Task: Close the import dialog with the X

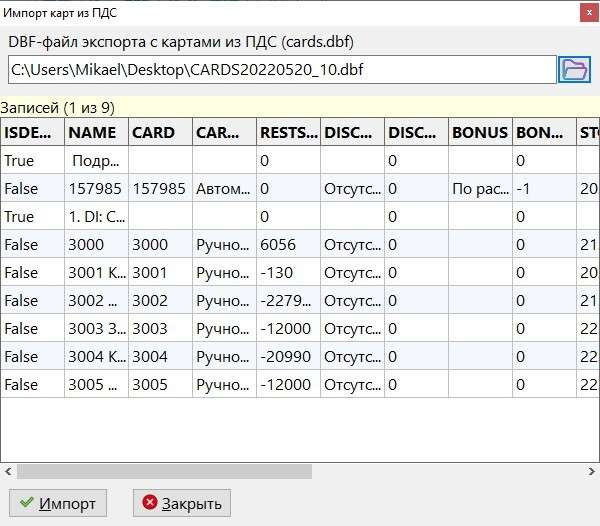Action: point(585,11)
